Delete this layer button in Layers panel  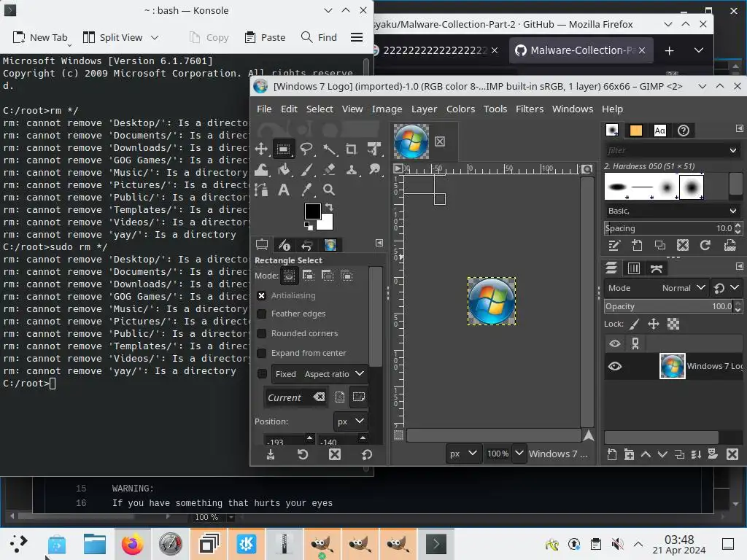click(732, 454)
